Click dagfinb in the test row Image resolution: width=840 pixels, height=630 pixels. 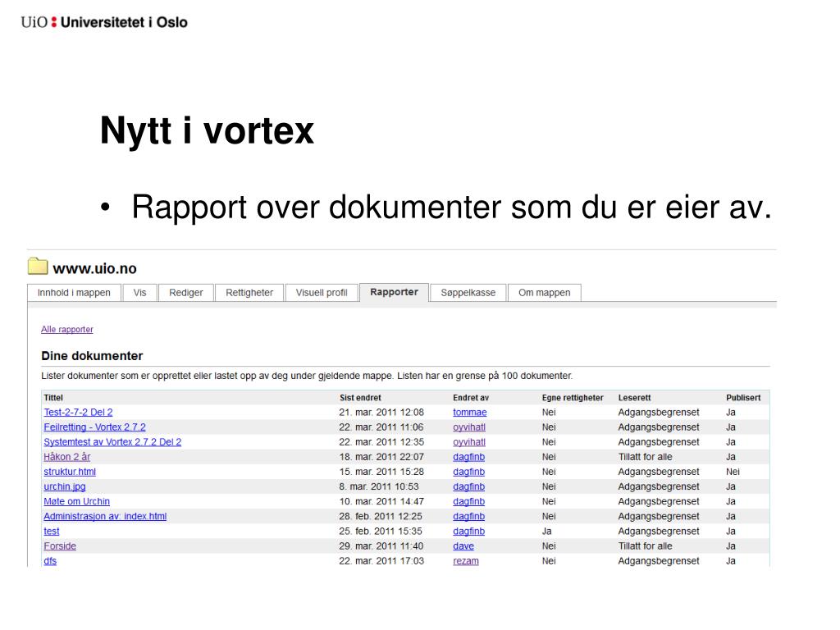tap(468, 532)
